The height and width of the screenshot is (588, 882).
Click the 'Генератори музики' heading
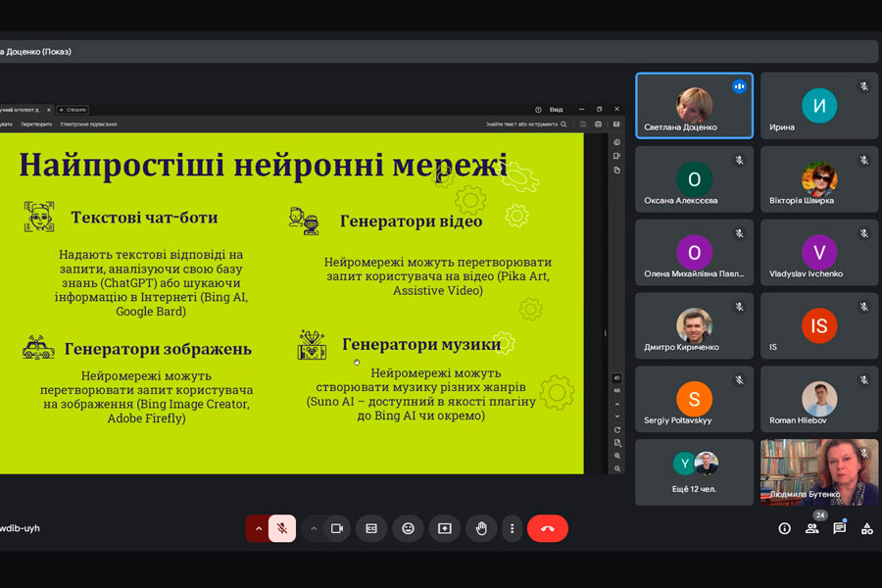point(421,344)
